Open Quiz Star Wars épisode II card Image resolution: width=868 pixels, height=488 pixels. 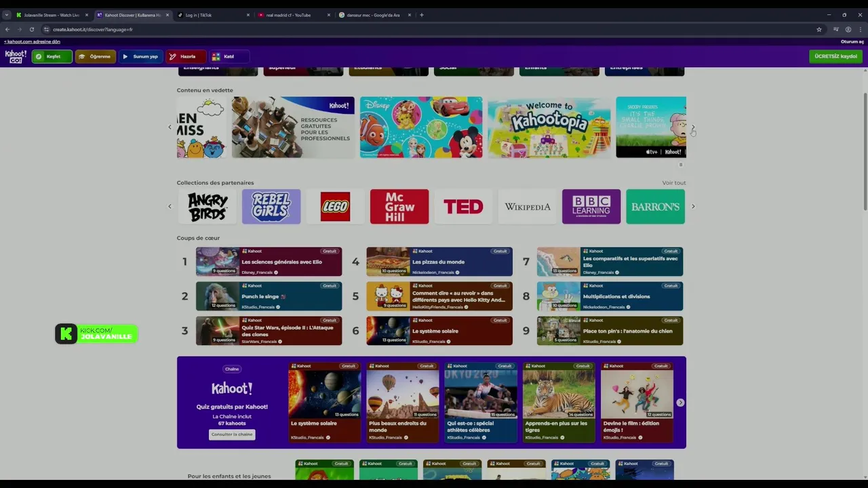coord(269,331)
